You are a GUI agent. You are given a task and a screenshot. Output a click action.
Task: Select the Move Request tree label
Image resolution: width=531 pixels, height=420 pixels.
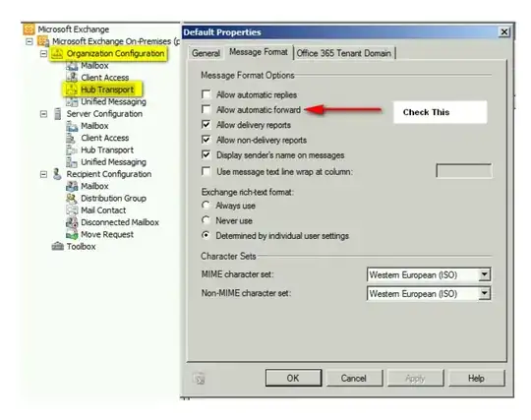[x=107, y=235]
